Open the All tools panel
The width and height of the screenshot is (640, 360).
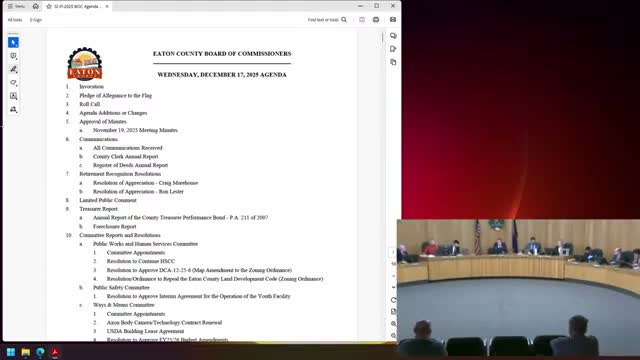[15, 20]
